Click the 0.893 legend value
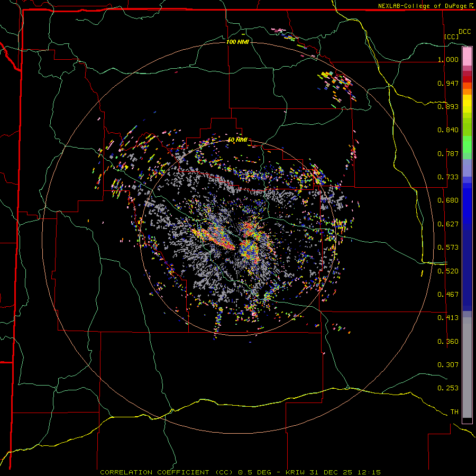 tap(448, 106)
